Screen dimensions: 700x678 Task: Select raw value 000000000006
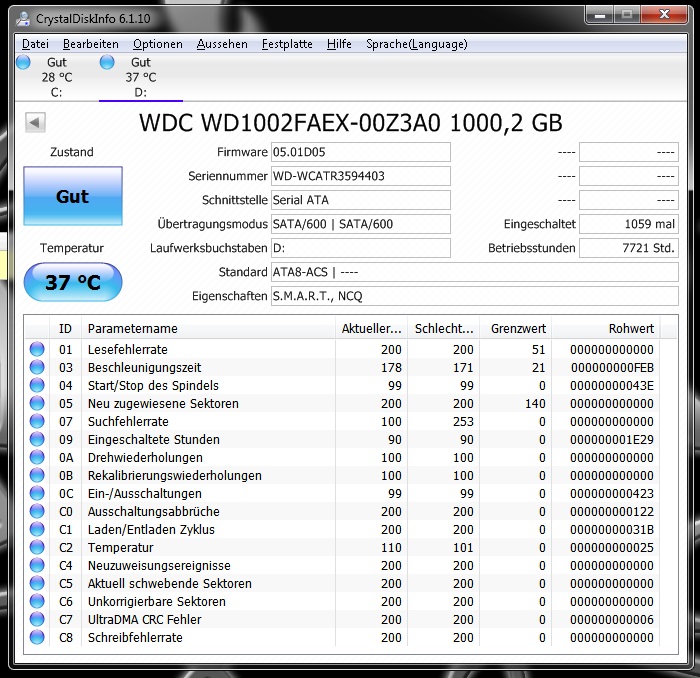(612, 620)
